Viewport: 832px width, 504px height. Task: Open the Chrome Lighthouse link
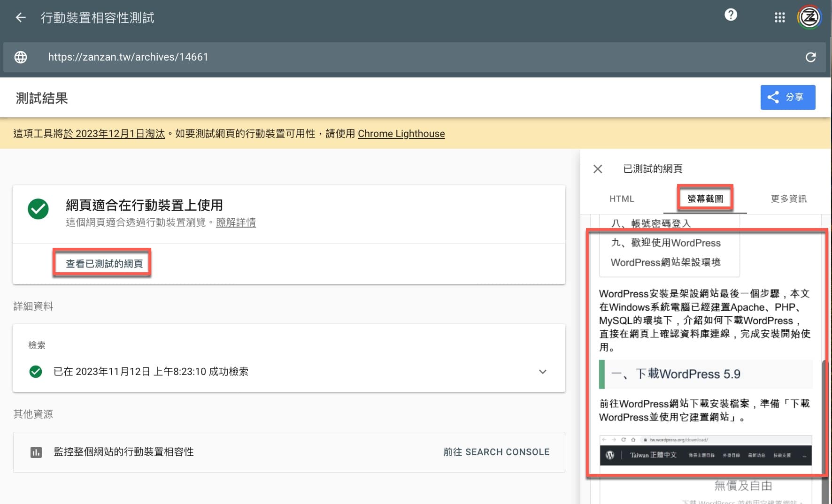[401, 134]
